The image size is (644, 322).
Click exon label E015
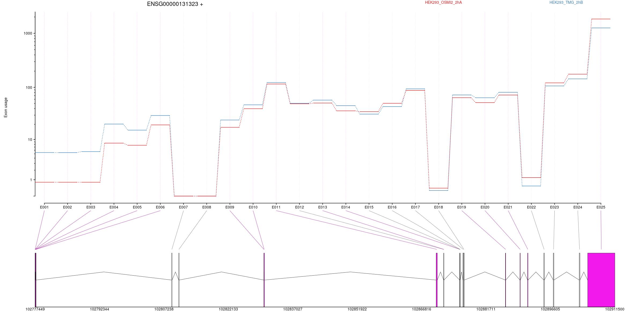pyautogui.click(x=369, y=207)
